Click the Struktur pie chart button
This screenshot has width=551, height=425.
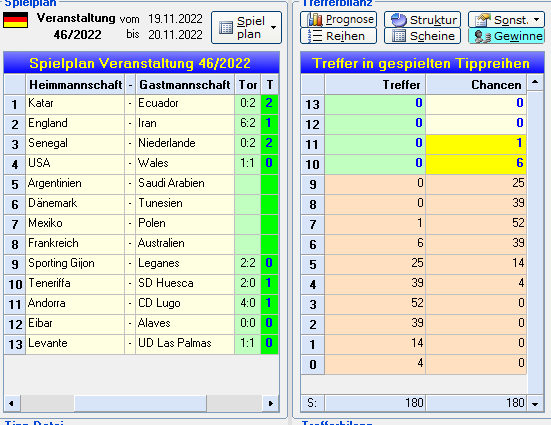(x=422, y=19)
